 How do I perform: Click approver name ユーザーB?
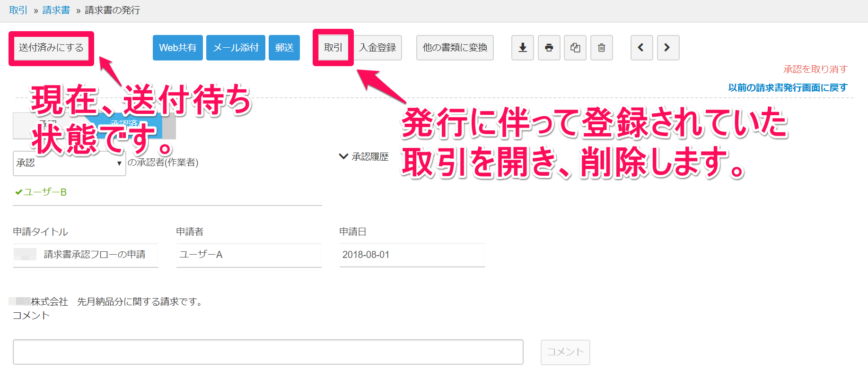(45, 192)
